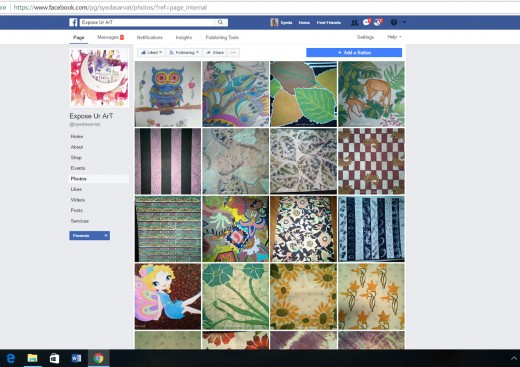Click the browser address bar URL
This screenshot has height=367, width=520.
(110, 7)
